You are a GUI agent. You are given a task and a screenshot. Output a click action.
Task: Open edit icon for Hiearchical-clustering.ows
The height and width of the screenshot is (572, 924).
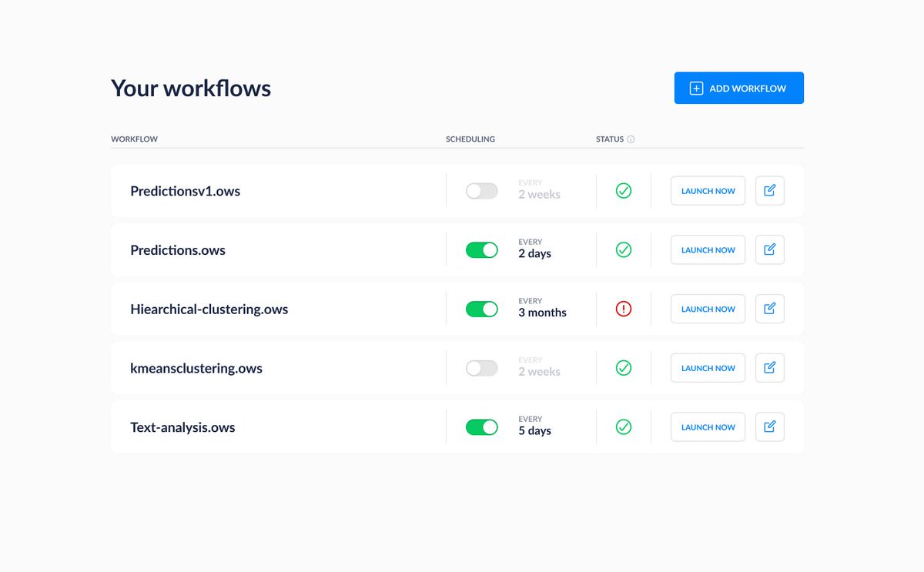point(770,309)
